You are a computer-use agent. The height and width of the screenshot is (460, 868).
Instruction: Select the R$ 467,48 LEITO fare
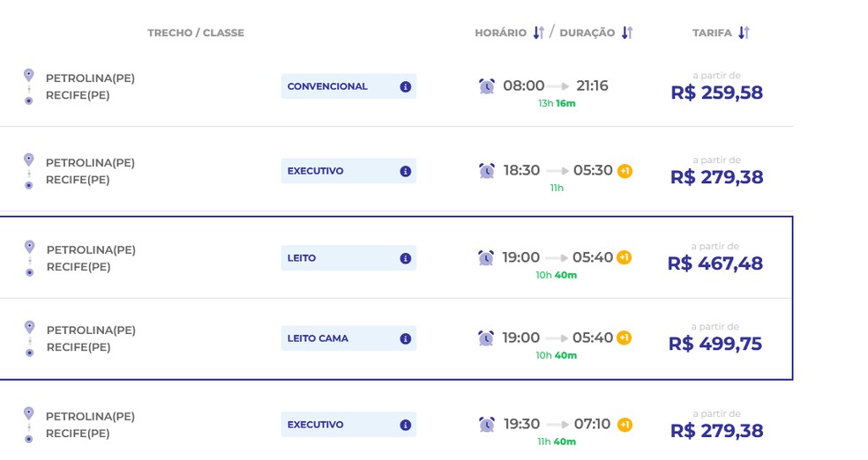[x=715, y=263]
